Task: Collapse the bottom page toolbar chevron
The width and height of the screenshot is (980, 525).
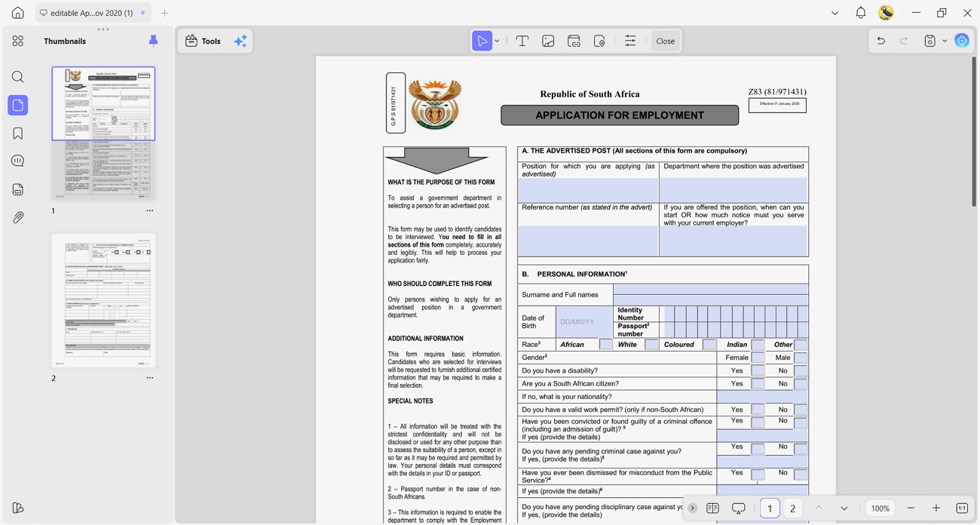Action: point(693,508)
